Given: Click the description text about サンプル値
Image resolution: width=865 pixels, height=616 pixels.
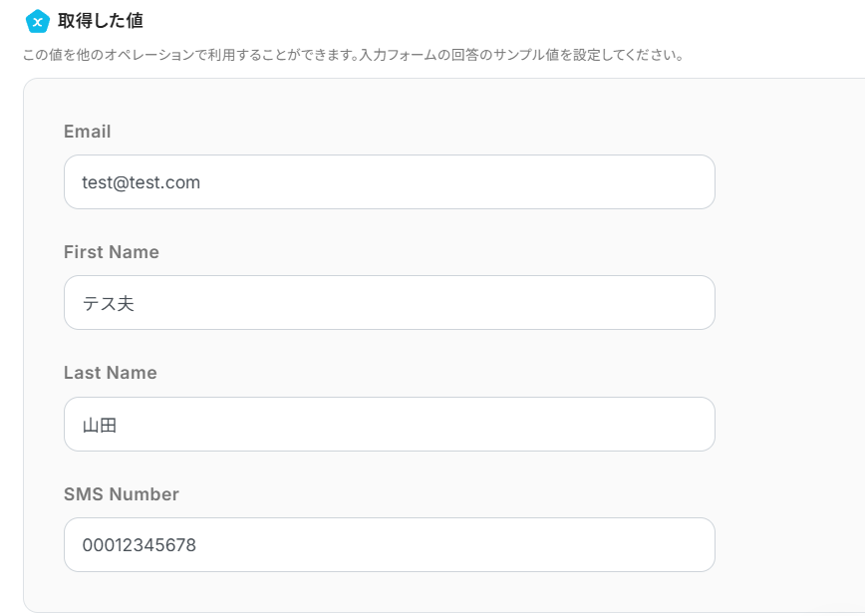Looking at the screenshot, I should pos(353,55).
